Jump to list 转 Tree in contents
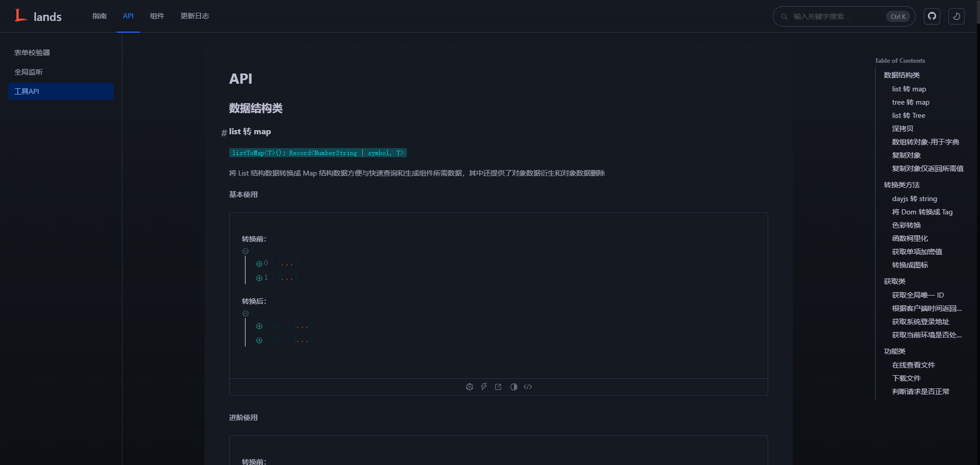980x465 pixels. click(909, 115)
